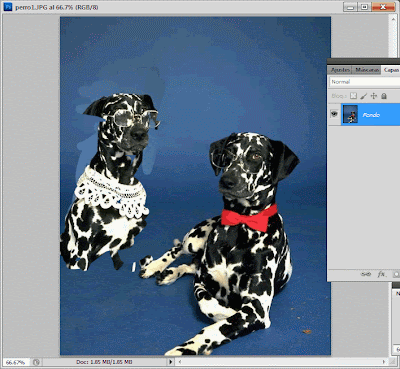The height and width of the screenshot is (369, 400).
Task: Edit the 66.67% zoom field
Action: [16, 362]
